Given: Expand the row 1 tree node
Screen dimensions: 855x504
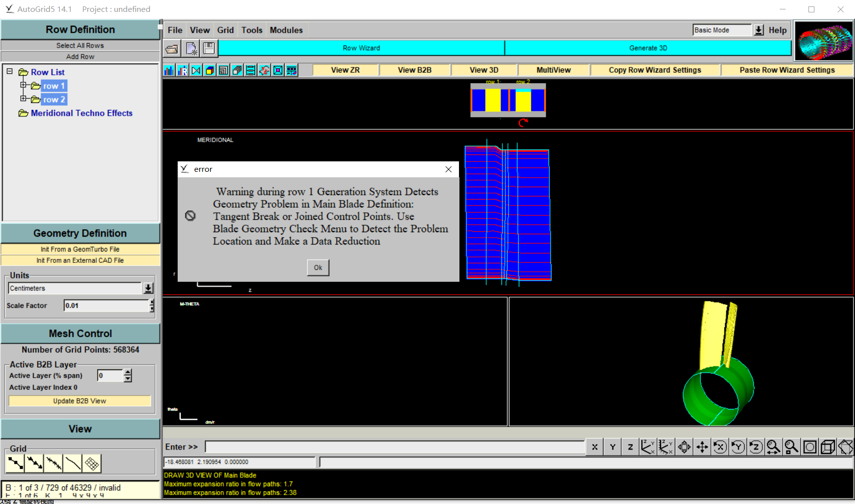Looking at the screenshot, I should pyautogui.click(x=23, y=85).
